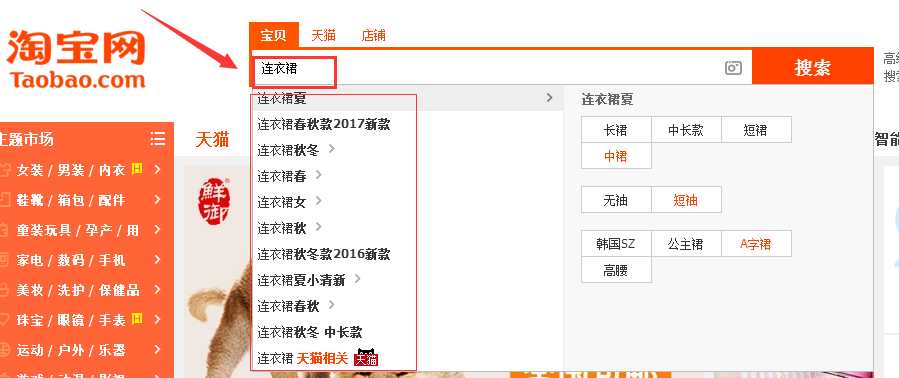Expand arrow beside 连衣裙夏小清新 suggestion
The height and width of the screenshot is (378, 899).
358,279
